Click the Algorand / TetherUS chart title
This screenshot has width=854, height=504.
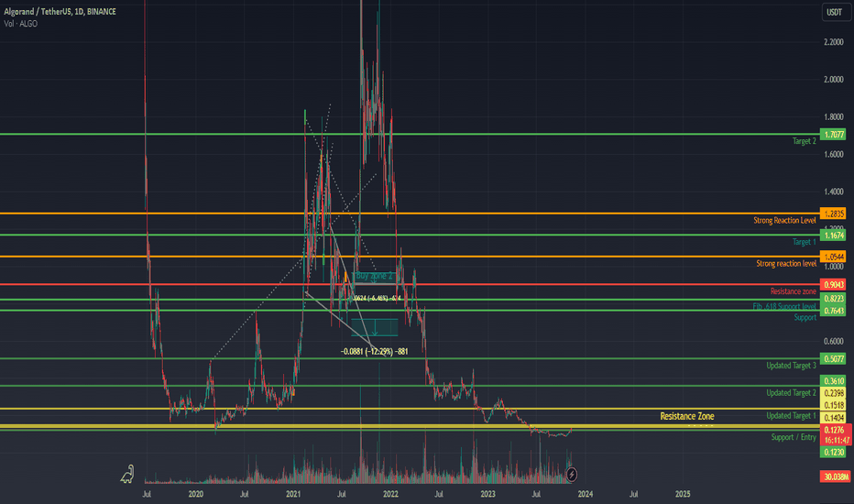60,11
